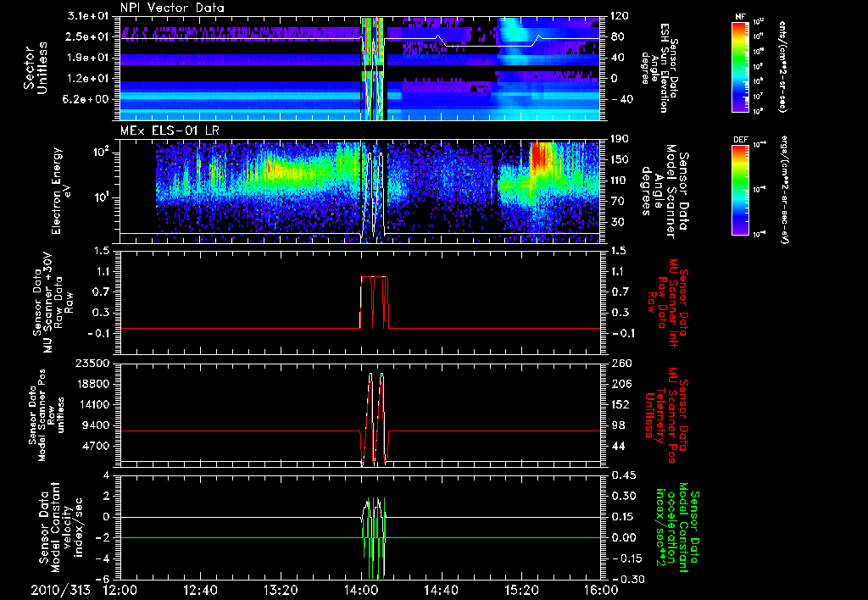
Task: Select the "NF" colorbar label
Action: click(x=740, y=17)
